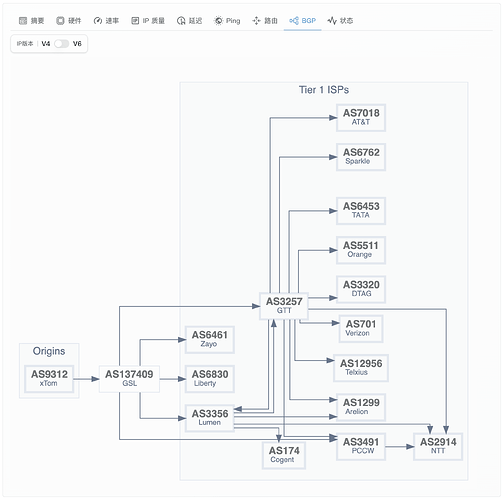Viewport: 504px width, 500px height.
Task: Open the Ping tab
Action: coord(227,21)
